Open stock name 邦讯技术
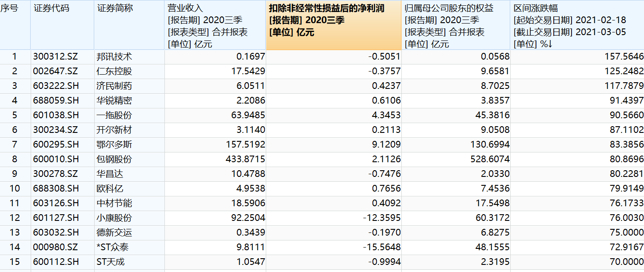 [114, 57]
